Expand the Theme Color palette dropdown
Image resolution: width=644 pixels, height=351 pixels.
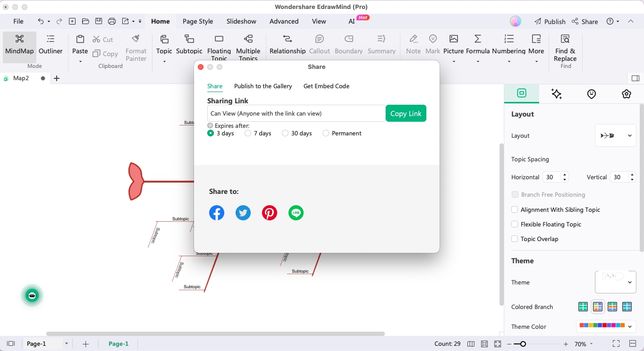click(606, 326)
